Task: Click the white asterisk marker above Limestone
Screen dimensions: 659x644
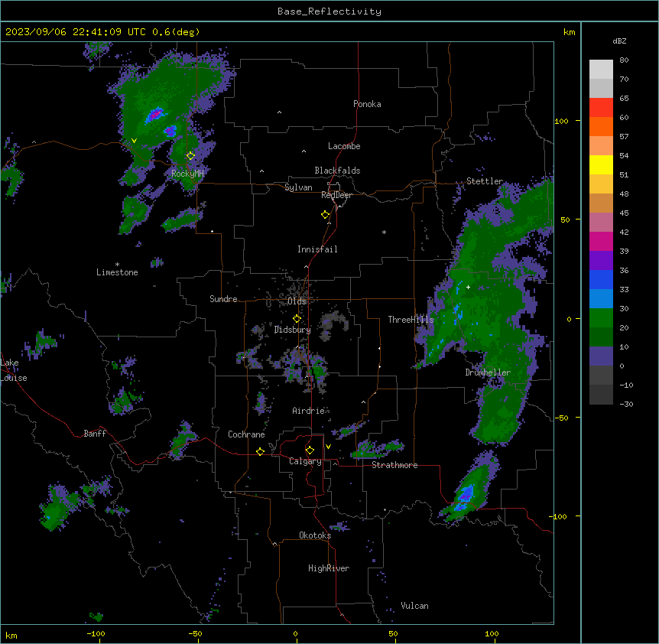Action: coord(117,265)
